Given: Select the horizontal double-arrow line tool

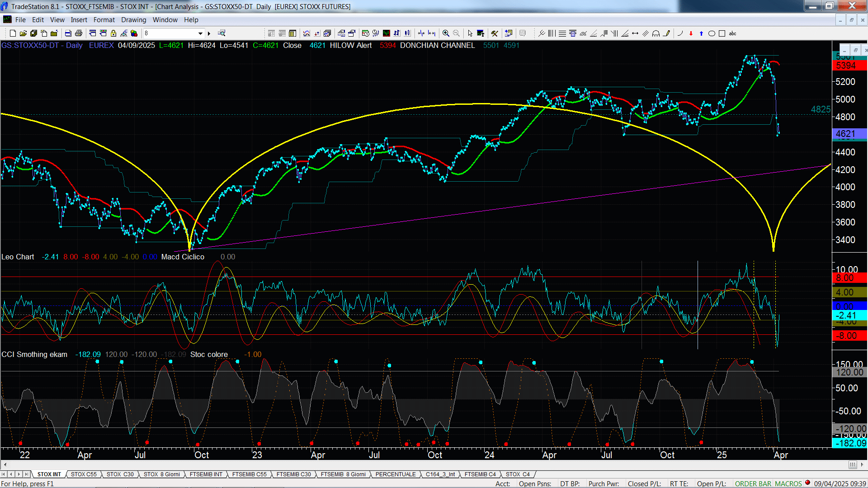Looking at the screenshot, I should 635,33.
